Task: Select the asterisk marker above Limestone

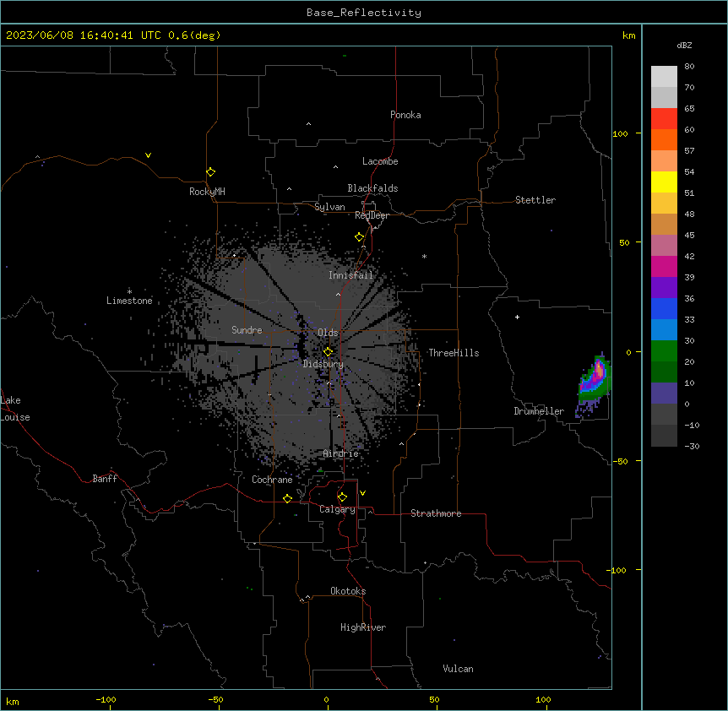Action: tap(129, 291)
